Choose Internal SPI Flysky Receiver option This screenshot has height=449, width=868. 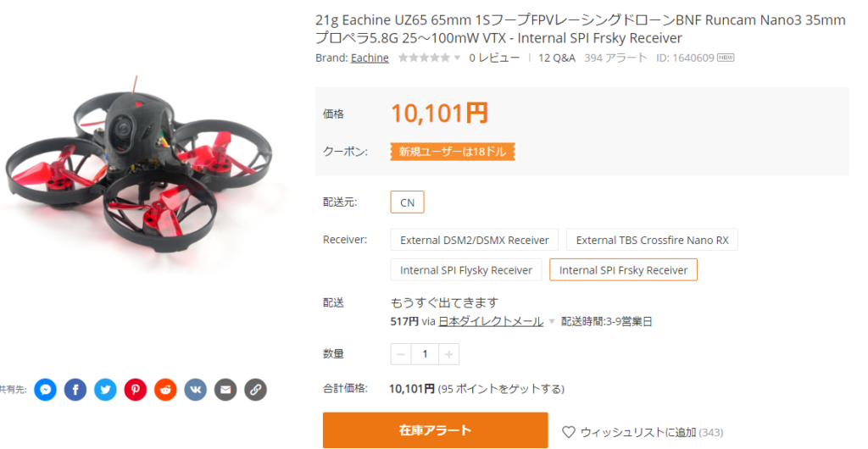[x=466, y=270]
